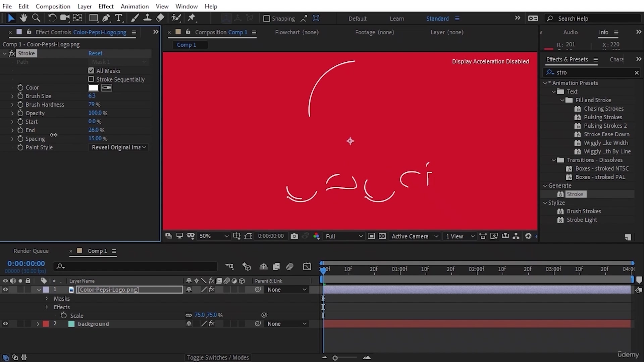Open the Effect menu
Viewport: 644px width, 362px height.
click(x=106, y=6)
